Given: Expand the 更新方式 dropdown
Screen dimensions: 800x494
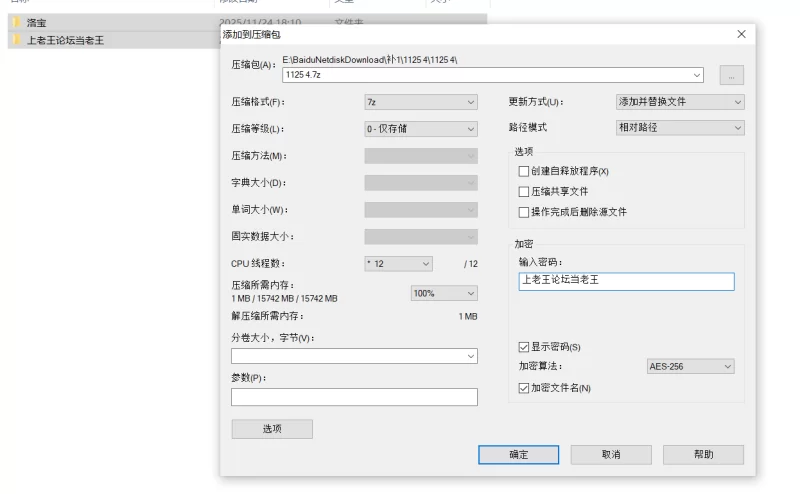Looking at the screenshot, I should click(x=680, y=102).
